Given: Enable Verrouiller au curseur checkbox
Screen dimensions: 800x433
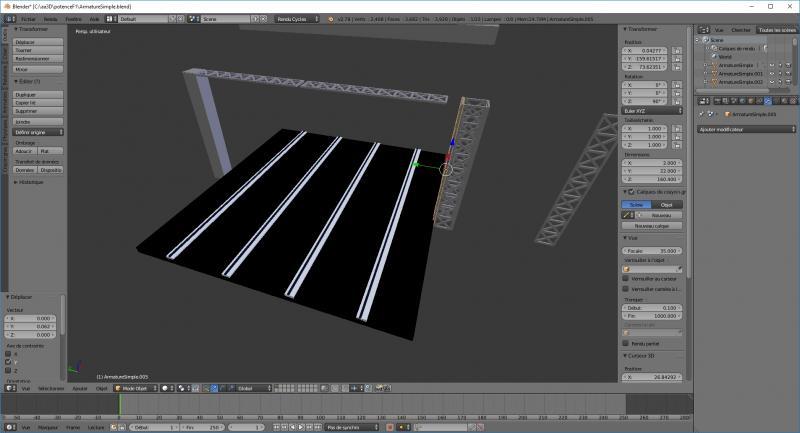Looking at the screenshot, I should pos(626,278).
